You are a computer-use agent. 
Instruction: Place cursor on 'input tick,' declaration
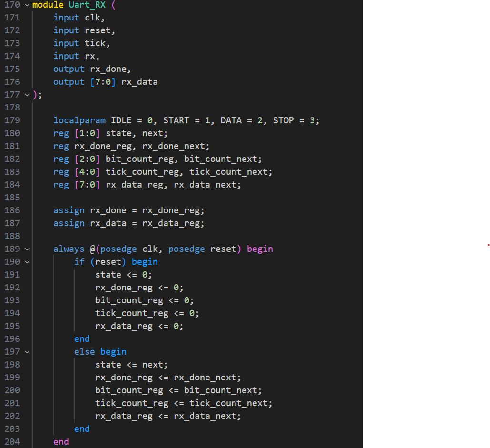point(82,43)
